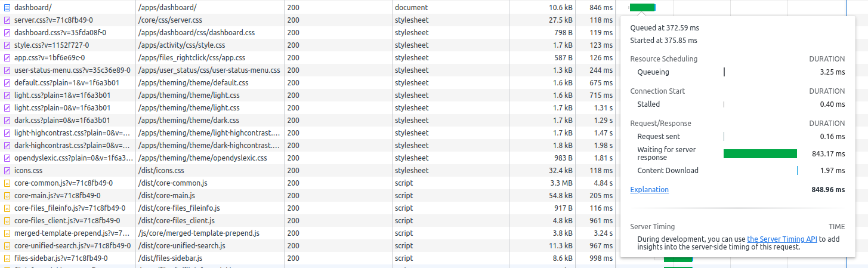The width and height of the screenshot is (868, 268).
Task: Click the green Waiting for server response bar
Action: coord(759,154)
